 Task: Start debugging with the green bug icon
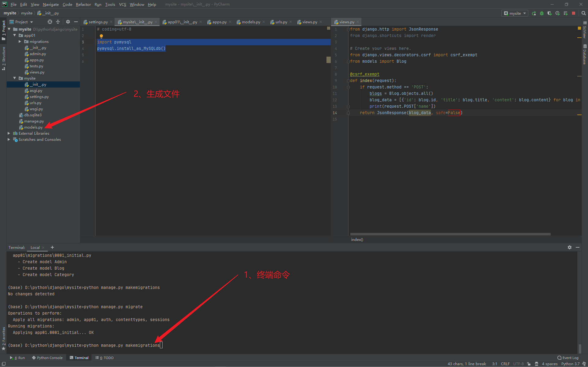click(x=541, y=13)
